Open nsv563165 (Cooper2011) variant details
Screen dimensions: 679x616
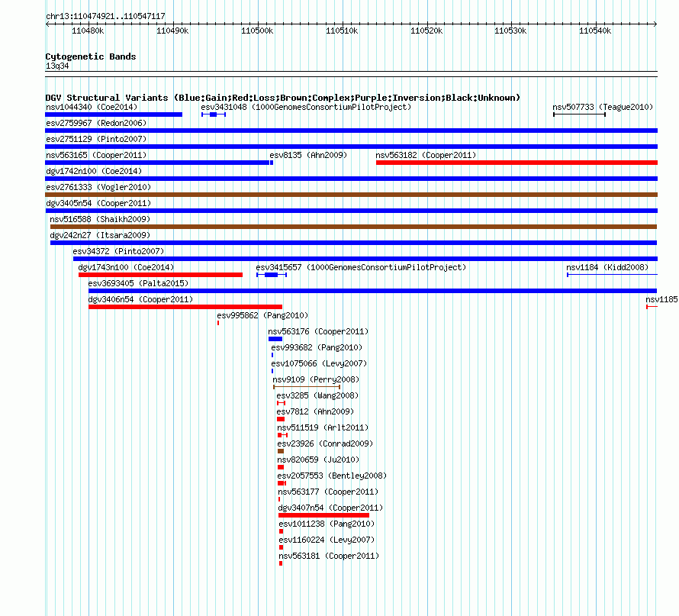click(96, 155)
